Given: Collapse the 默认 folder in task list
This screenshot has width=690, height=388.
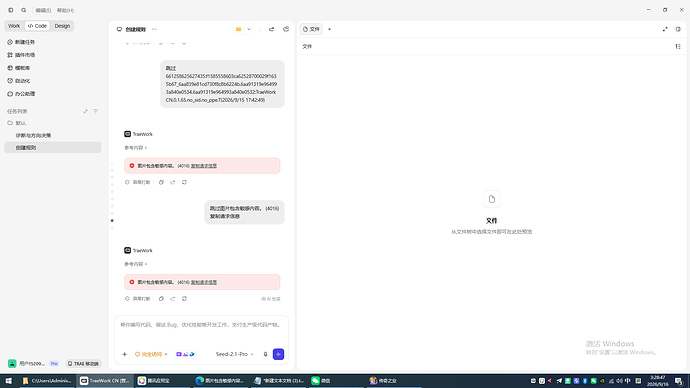Looking at the screenshot, I should (x=17, y=123).
